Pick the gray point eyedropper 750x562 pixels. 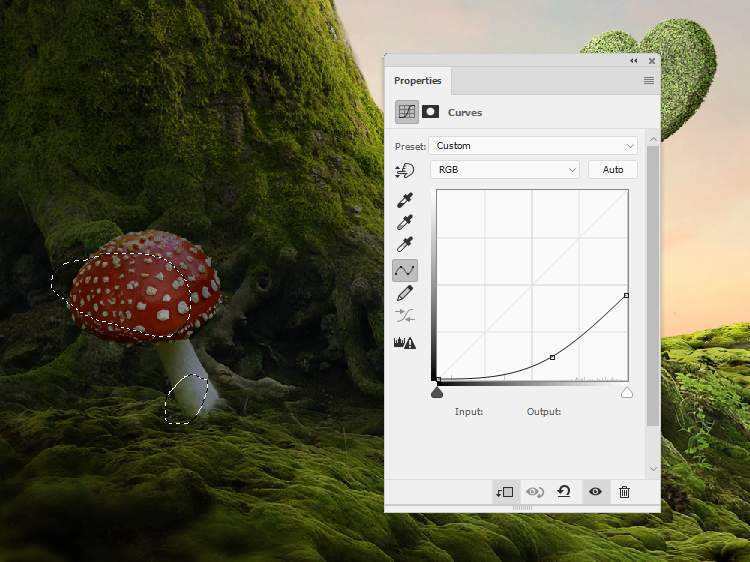pos(405,223)
